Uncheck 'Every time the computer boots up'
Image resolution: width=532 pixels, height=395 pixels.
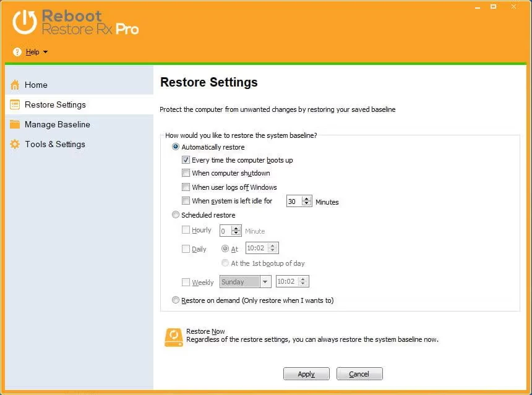[186, 160]
